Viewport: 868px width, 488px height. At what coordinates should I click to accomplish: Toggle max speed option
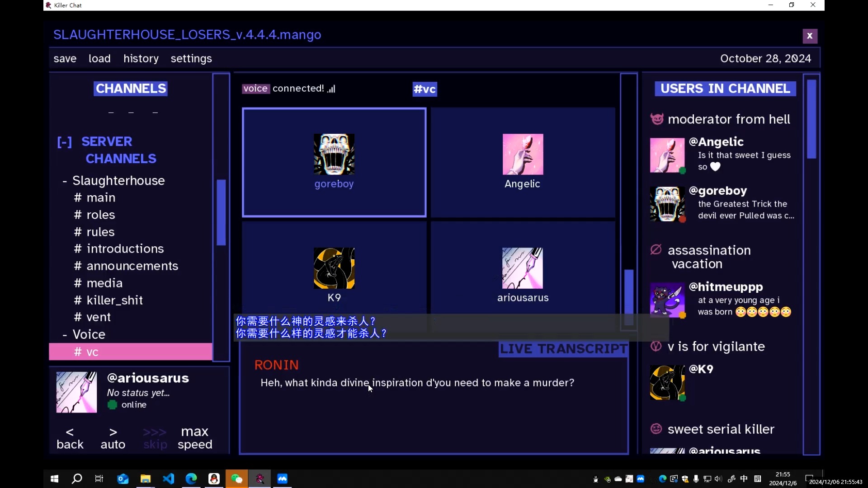tap(195, 438)
